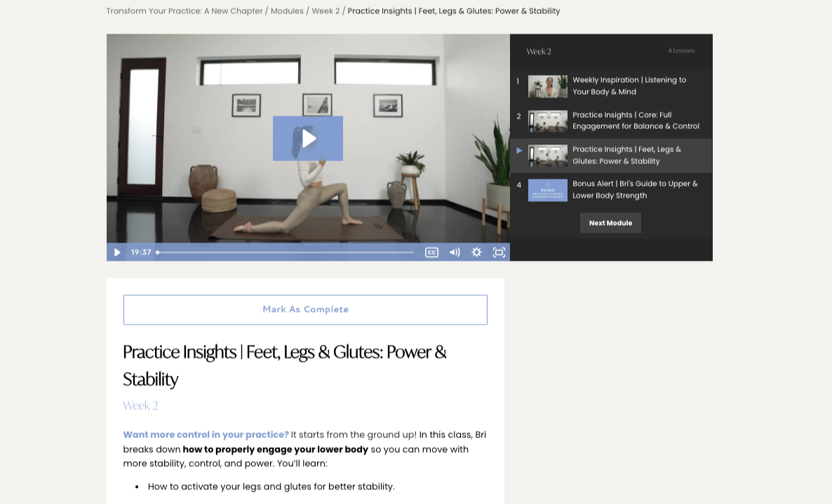Screen dimensions: 832x504
Task: Click the video progress bar
Action: (x=286, y=252)
